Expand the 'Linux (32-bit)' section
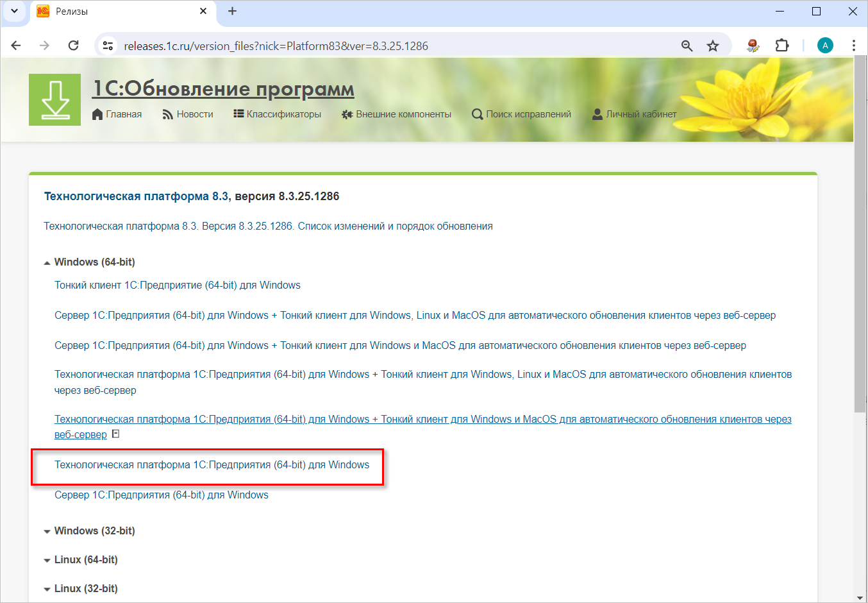This screenshot has width=868, height=603. click(81, 588)
